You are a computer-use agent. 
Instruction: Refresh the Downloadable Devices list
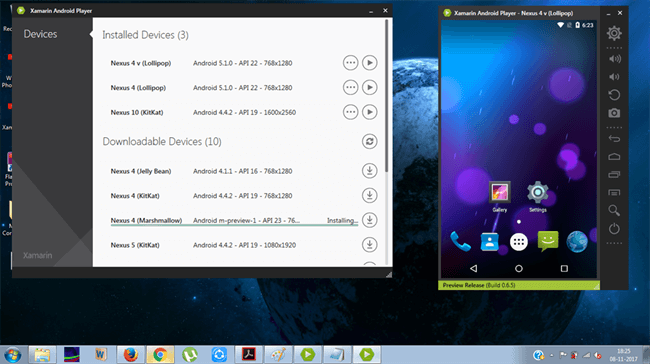coord(369,141)
